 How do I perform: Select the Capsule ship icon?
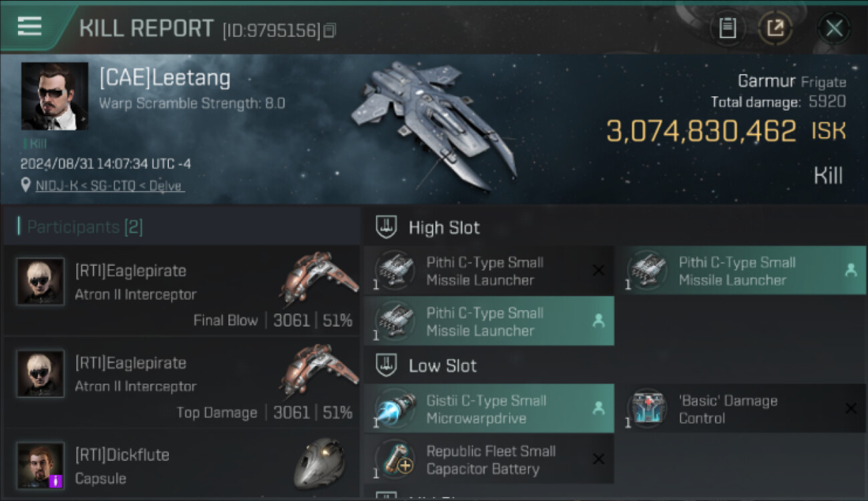(x=319, y=463)
